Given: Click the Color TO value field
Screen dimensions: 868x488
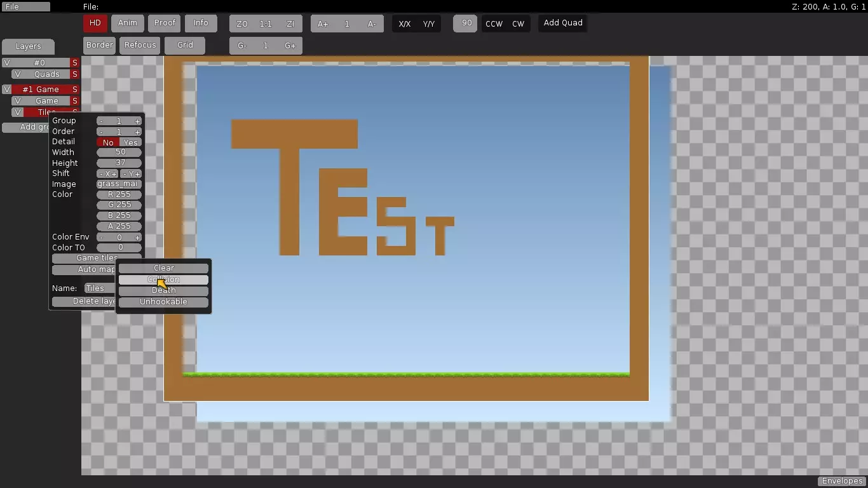Looking at the screenshot, I should coord(119,248).
